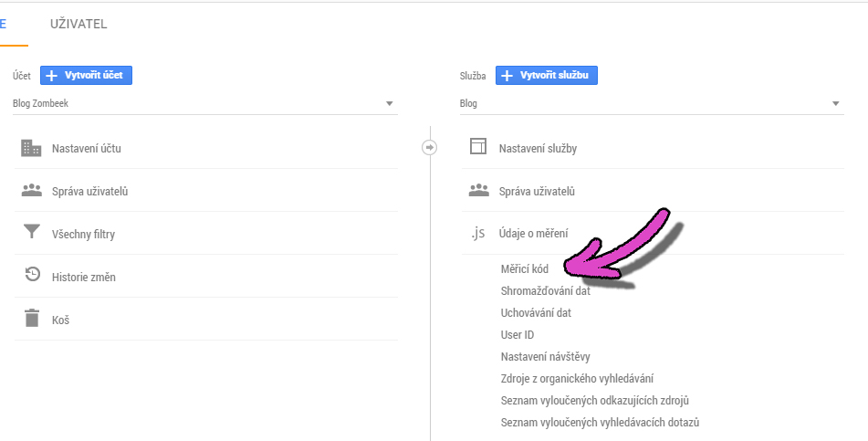Select User ID submenu item
868x441 pixels.
pos(517,334)
